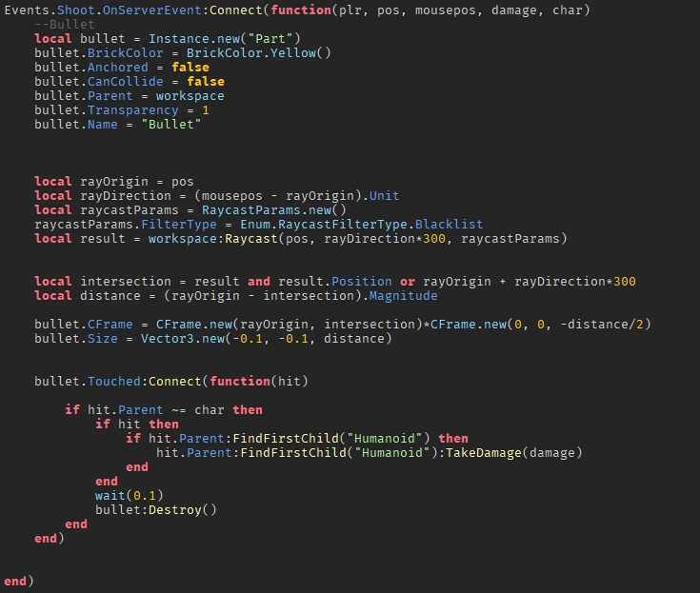Click 'result.Position' on the intersection line
Screen dimensions: 700x593
tap(335, 282)
